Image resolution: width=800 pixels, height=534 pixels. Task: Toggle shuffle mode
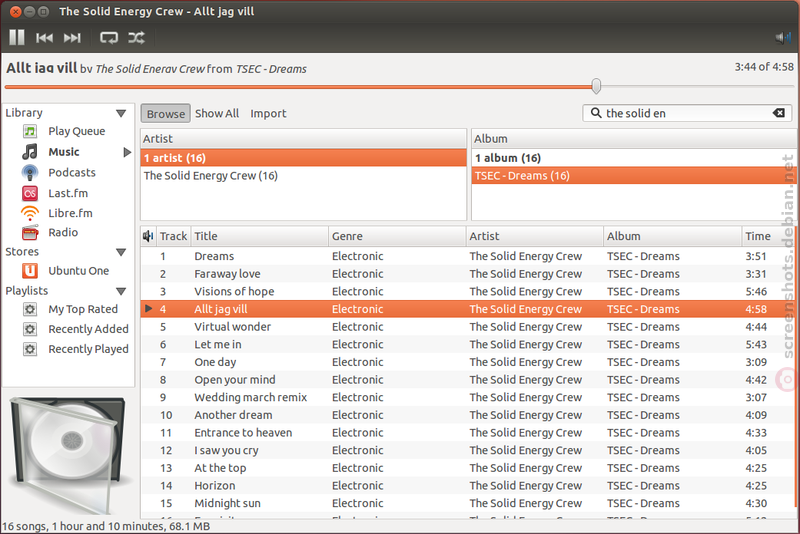(136, 38)
